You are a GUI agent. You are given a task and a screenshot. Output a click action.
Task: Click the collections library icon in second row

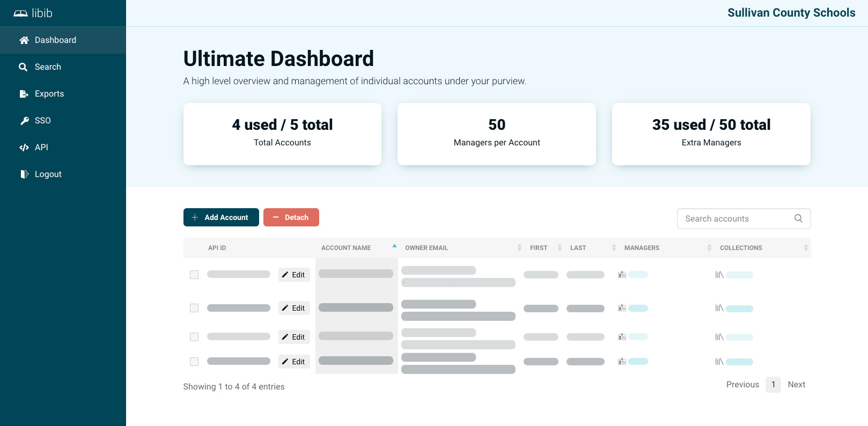click(719, 308)
